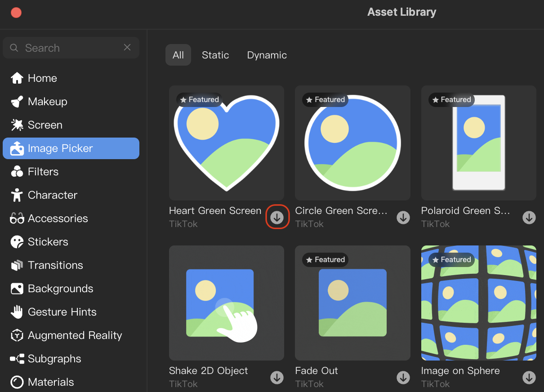Click the Character figure icon
The width and height of the screenshot is (544, 392).
(x=17, y=195)
